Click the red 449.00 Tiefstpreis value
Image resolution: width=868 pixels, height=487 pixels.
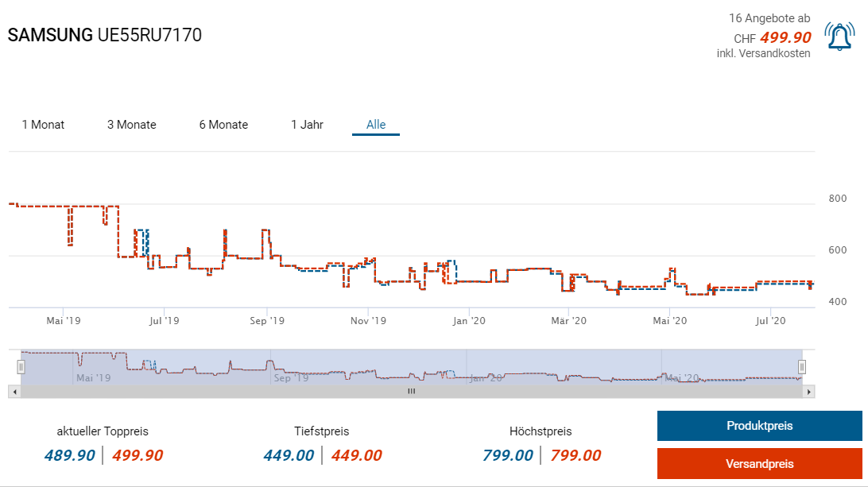pyautogui.click(x=356, y=455)
